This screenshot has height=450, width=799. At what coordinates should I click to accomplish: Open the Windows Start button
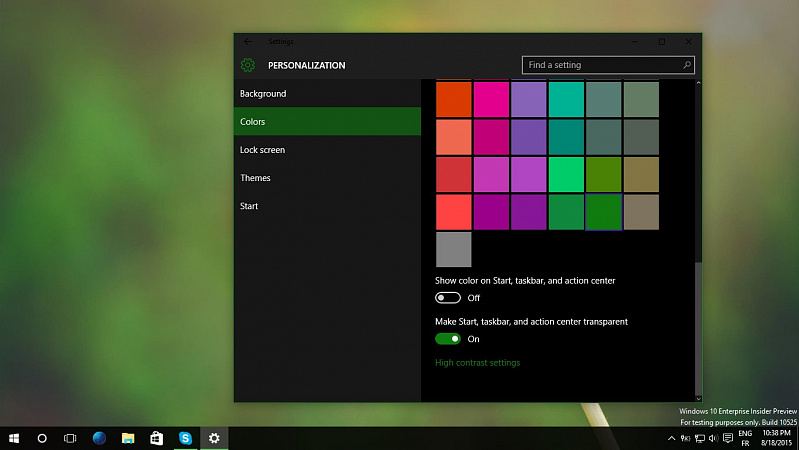pos(14,438)
